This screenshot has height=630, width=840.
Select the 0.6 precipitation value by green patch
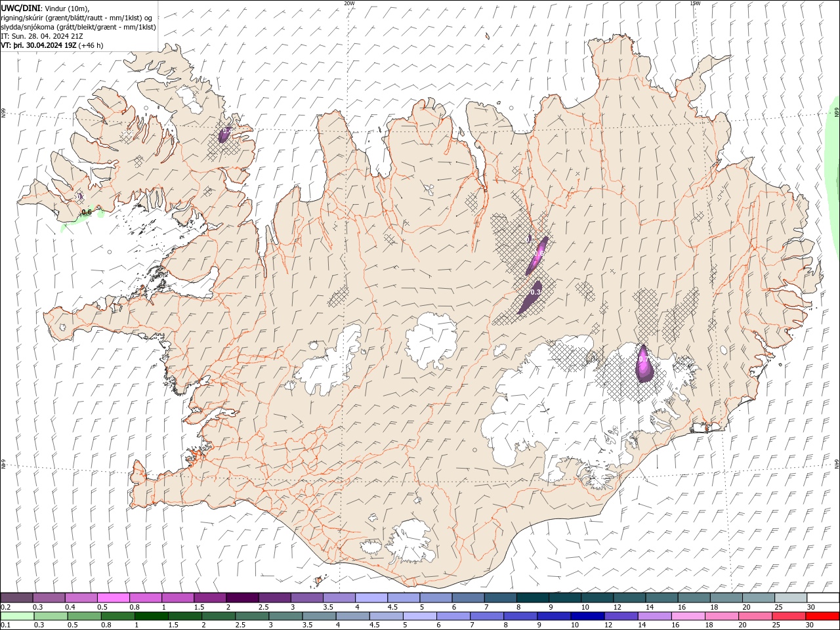point(86,212)
